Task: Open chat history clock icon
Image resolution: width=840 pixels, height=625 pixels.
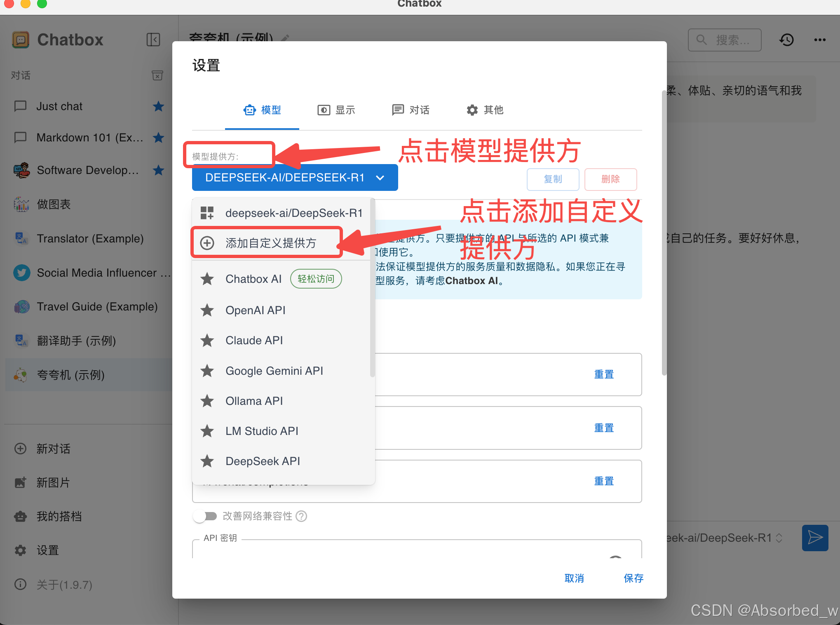Action: (786, 40)
